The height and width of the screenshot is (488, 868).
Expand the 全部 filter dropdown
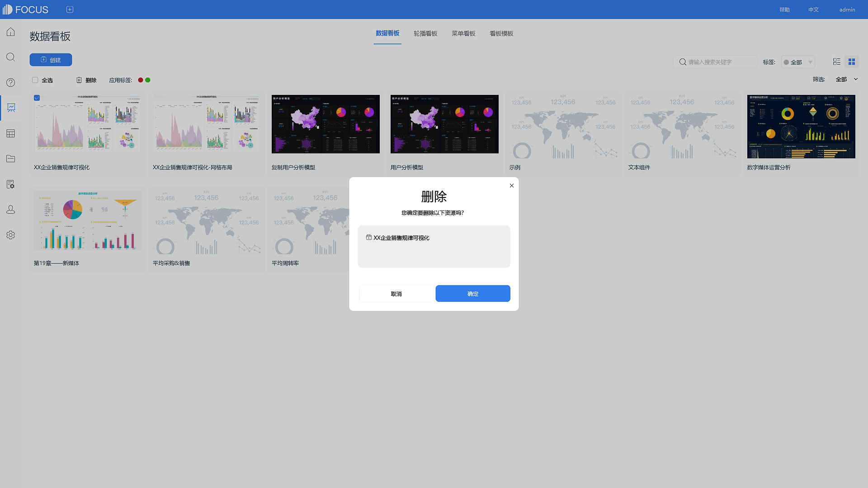(845, 79)
